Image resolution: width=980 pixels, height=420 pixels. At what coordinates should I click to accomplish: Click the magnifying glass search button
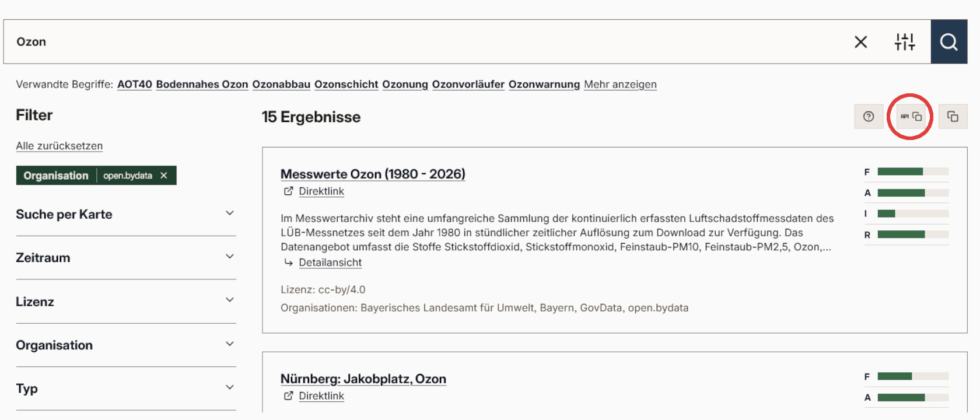[949, 42]
